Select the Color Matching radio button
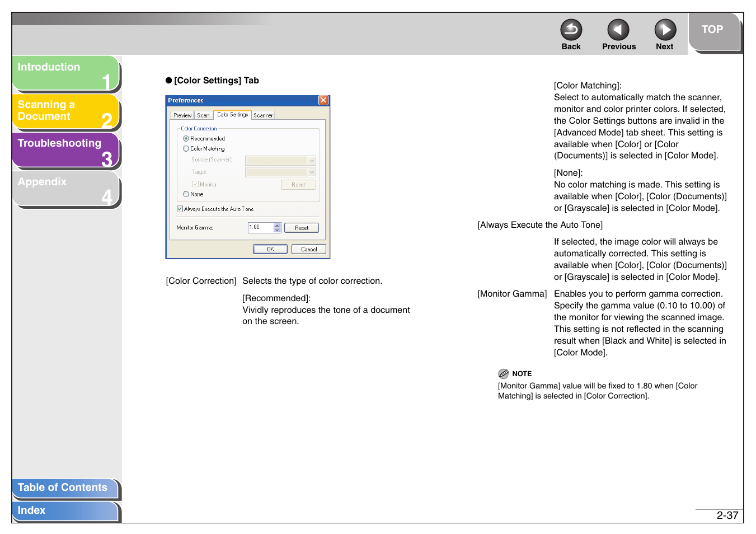Image resolution: width=756 pixels, height=534 pixels. click(x=186, y=148)
